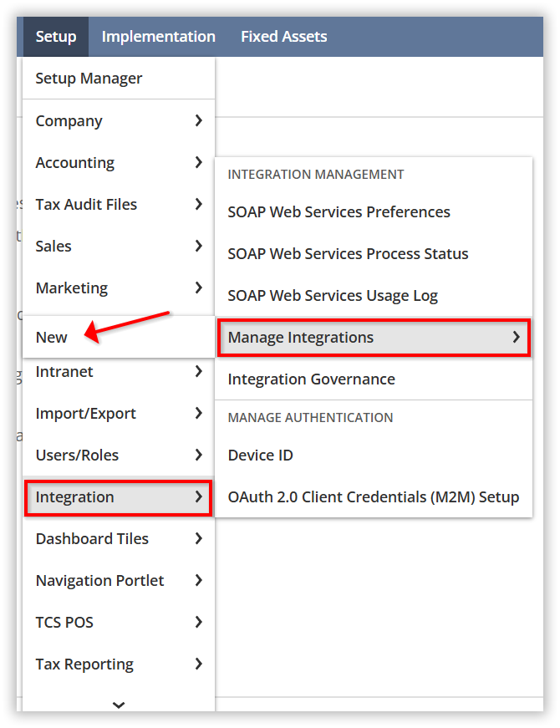Screen dimensions: 560x728
Task: Open OAuth 2.0 Client Credentials (M2M) Setup
Action: (x=374, y=496)
